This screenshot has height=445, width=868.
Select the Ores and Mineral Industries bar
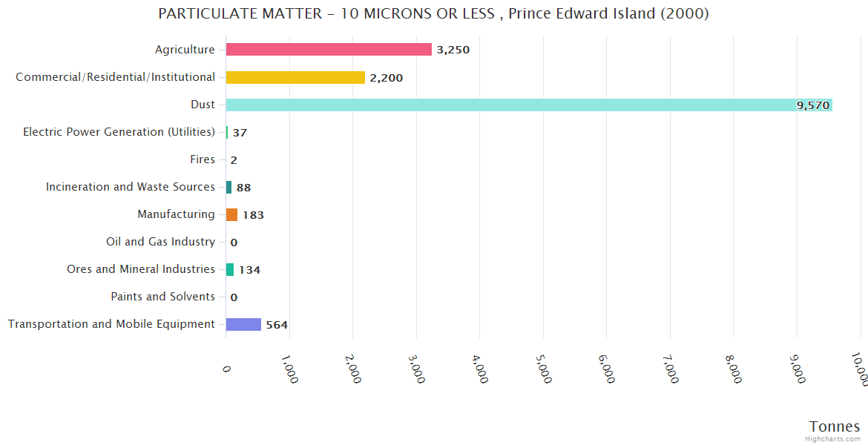(x=230, y=269)
